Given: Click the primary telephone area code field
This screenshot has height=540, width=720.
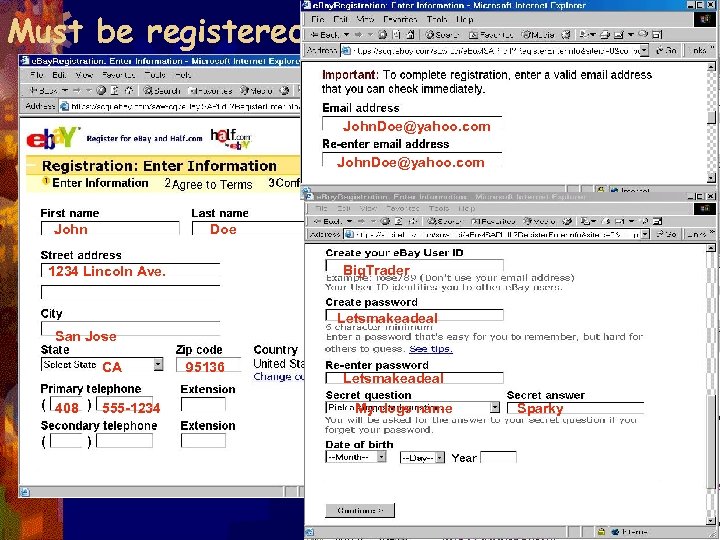Looking at the screenshot, I should pyautogui.click(x=66, y=405).
